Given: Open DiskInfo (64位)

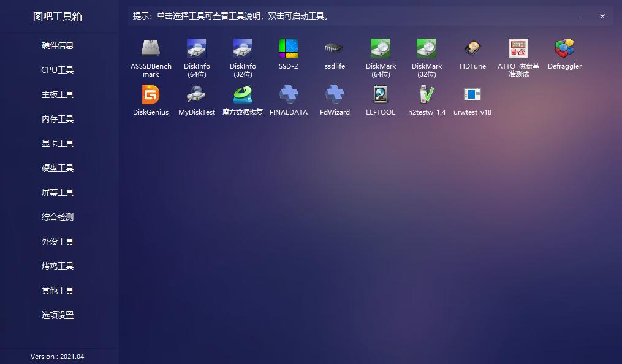Looking at the screenshot, I should [x=196, y=49].
